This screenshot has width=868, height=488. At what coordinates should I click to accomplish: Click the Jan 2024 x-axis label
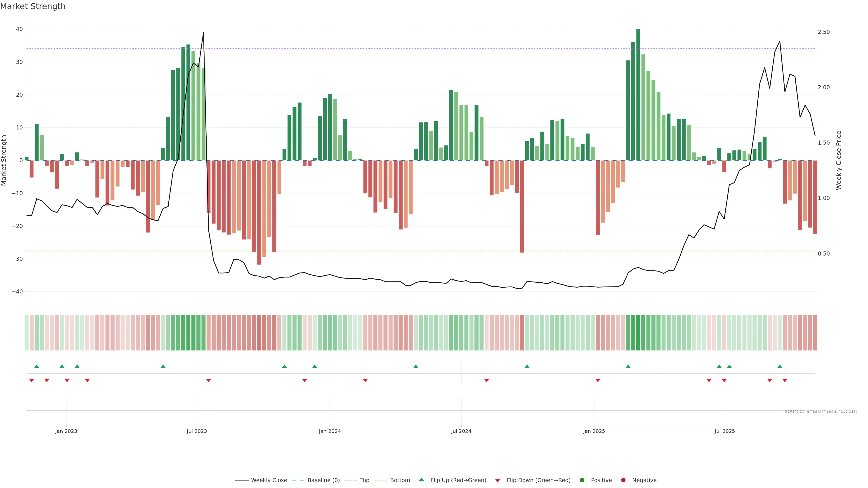tap(330, 431)
